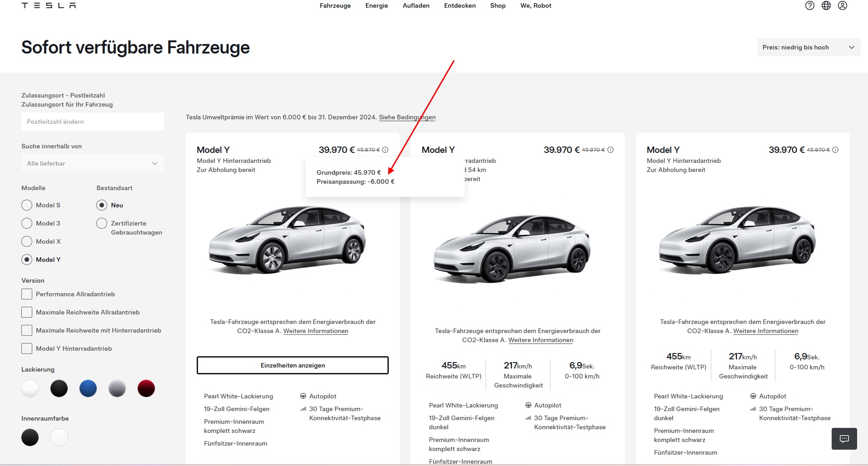
Task: Select the Model X radio button
Action: tap(27, 241)
